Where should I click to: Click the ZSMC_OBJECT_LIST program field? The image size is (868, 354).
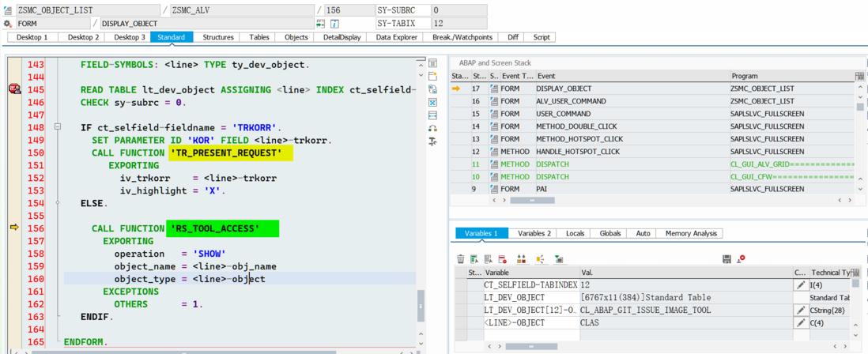[89, 10]
